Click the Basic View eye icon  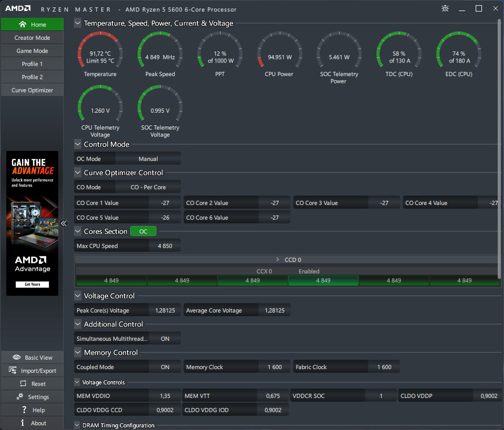17,357
